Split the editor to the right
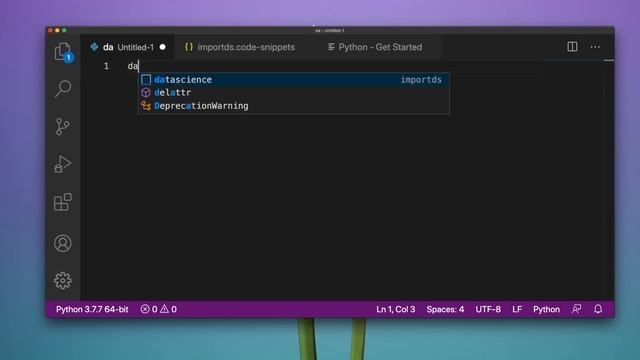 pyautogui.click(x=572, y=47)
